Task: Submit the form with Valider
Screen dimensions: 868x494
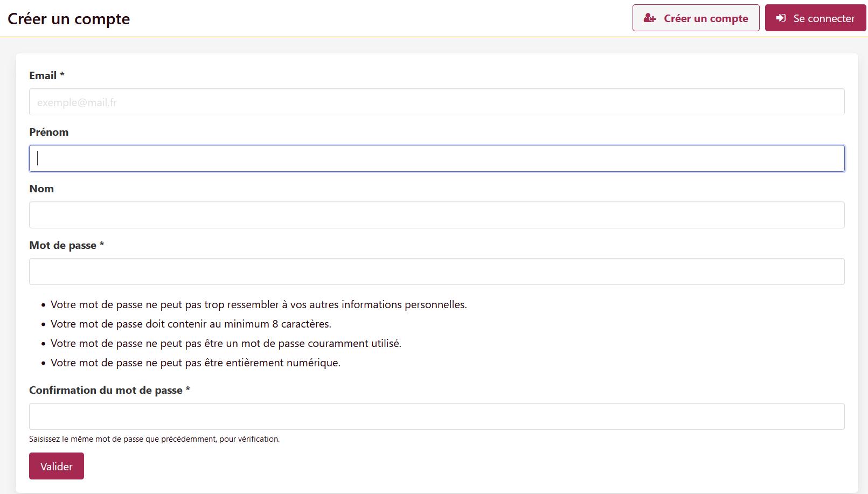Action: (57, 466)
